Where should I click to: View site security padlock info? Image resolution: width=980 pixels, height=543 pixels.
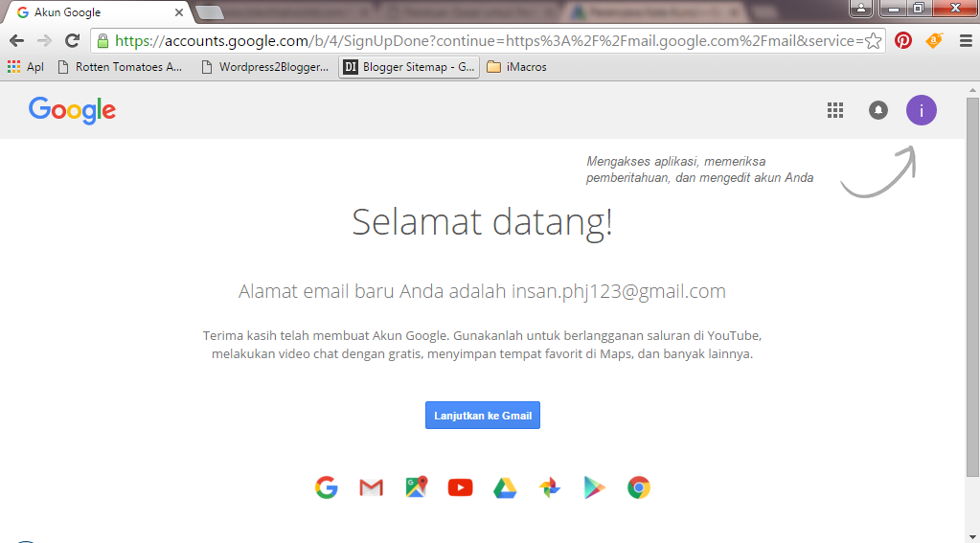[103, 41]
